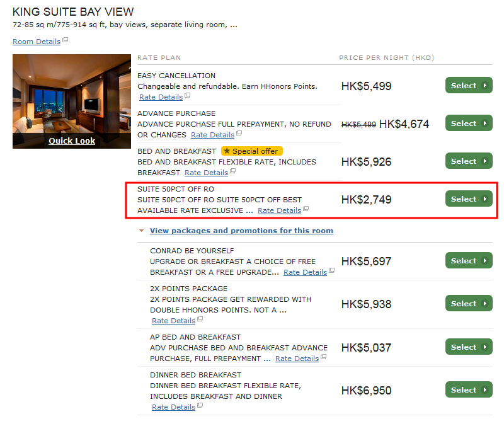Select the Easy Cancellation rate at HK$5,499
This screenshot has width=504, height=431.
click(x=469, y=86)
